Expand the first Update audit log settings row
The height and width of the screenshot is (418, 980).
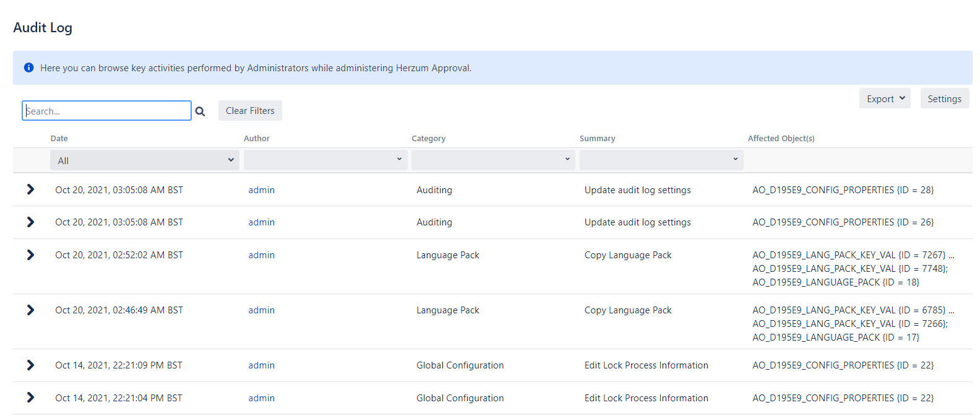click(x=30, y=189)
